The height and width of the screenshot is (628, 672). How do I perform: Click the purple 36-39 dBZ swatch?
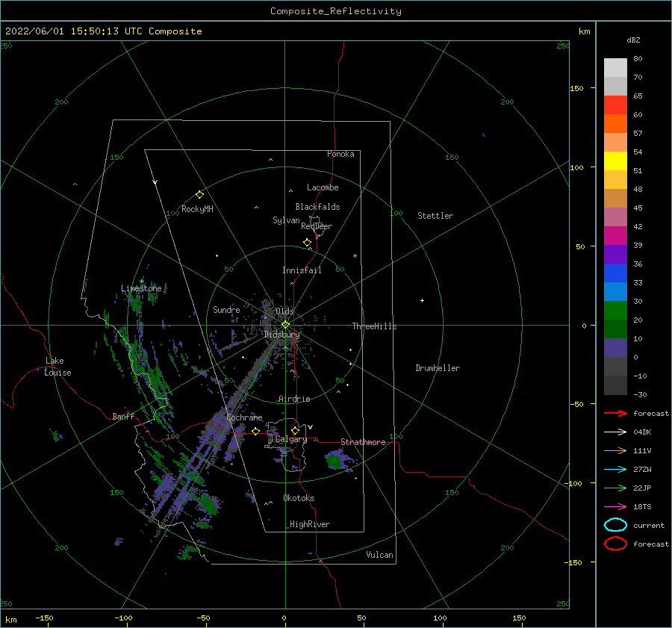pos(615,255)
